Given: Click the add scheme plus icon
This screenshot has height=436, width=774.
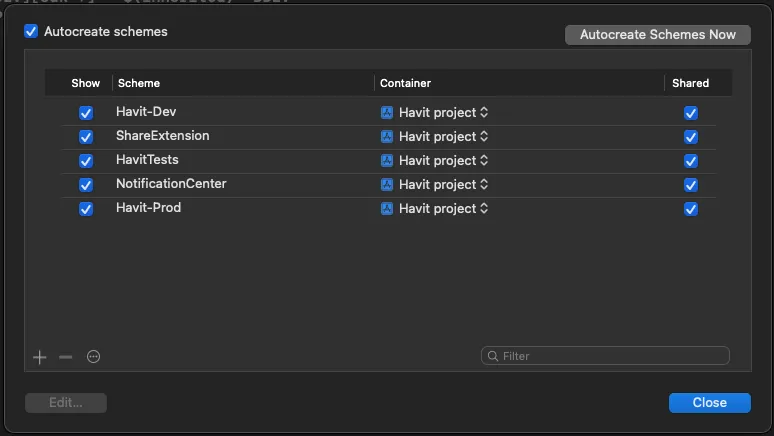Looking at the screenshot, I should (40, 357).
